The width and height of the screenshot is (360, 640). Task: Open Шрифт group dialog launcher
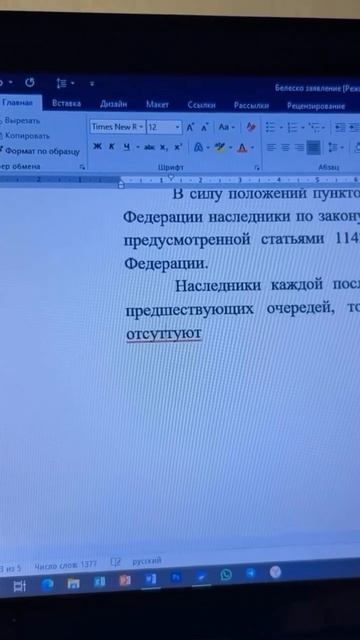[257, 168]
